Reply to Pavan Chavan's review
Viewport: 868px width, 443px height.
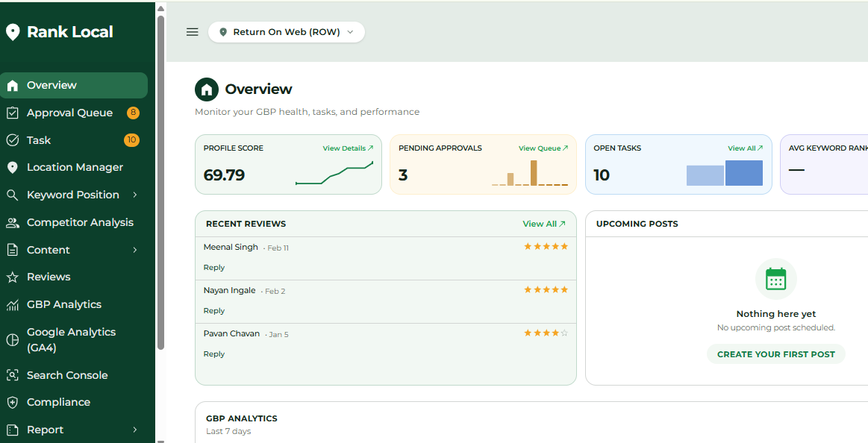pos(214,354)
